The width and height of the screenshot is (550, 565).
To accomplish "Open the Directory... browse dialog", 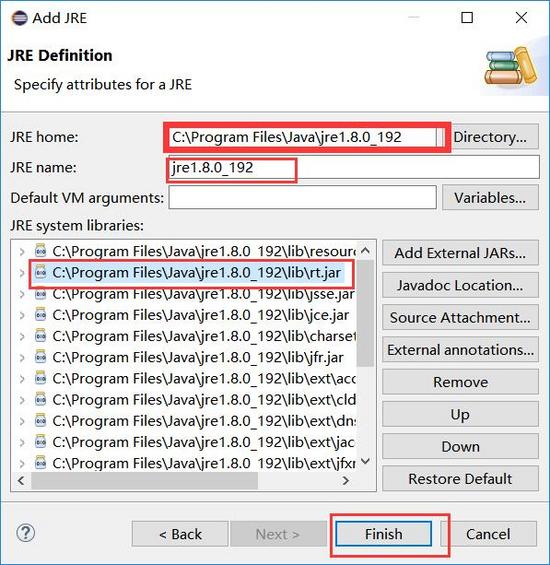I will tap(491, 137).
